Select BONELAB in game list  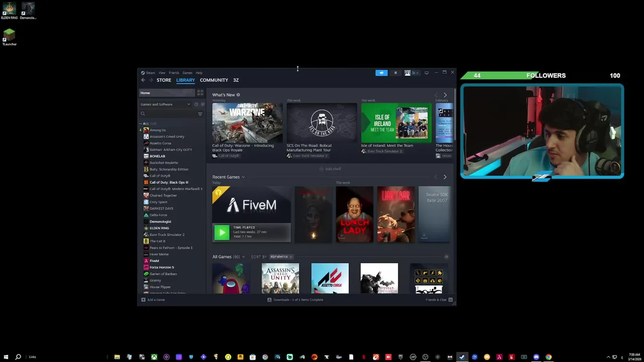tap(157, 156)
